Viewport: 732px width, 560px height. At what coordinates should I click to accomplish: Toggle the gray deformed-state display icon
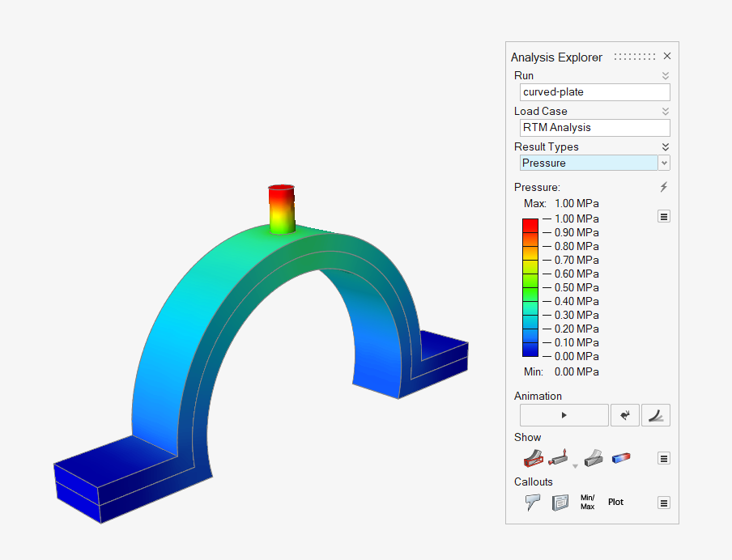coord(593,458)
